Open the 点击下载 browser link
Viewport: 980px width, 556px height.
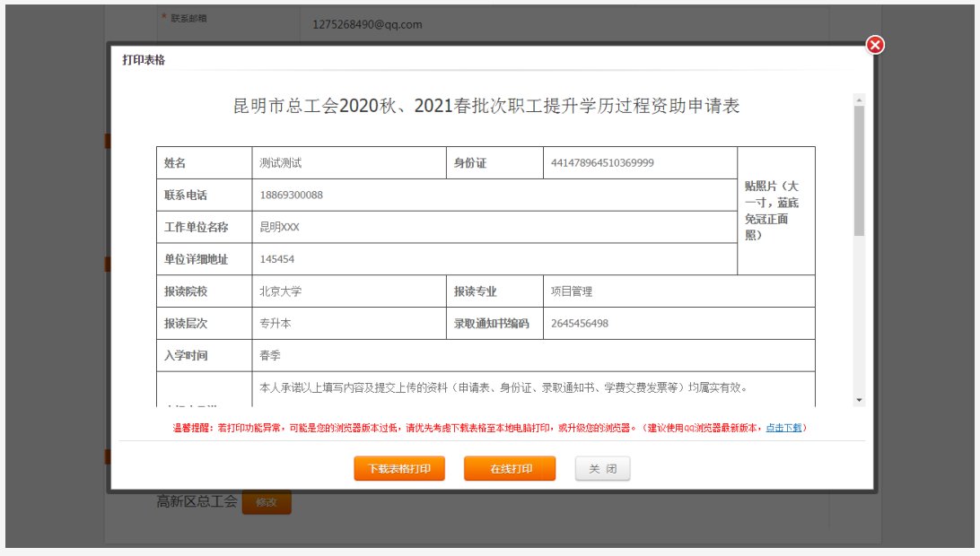click(783, 428)
